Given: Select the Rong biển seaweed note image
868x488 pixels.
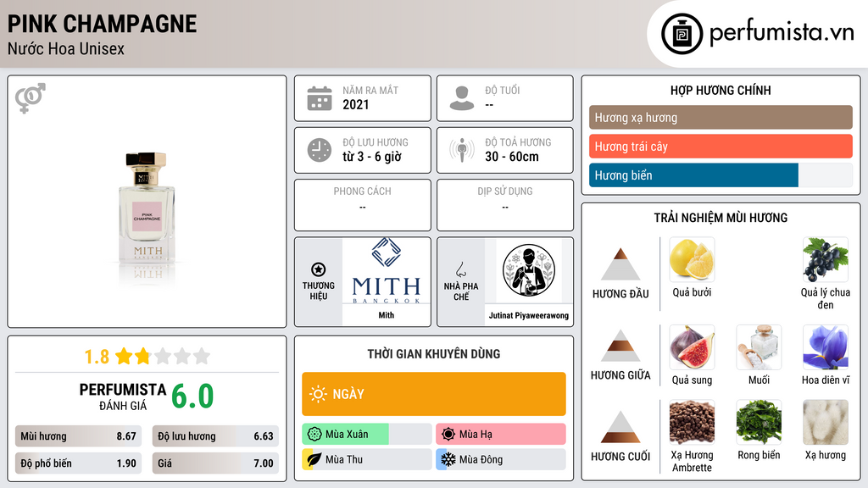Looking at the screenshot, I should (759, 423).
